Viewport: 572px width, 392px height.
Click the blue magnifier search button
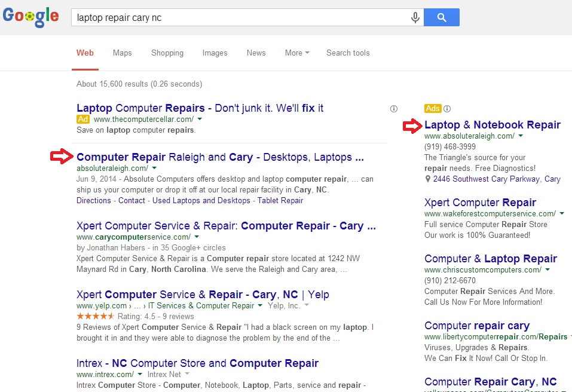point(442,17)
